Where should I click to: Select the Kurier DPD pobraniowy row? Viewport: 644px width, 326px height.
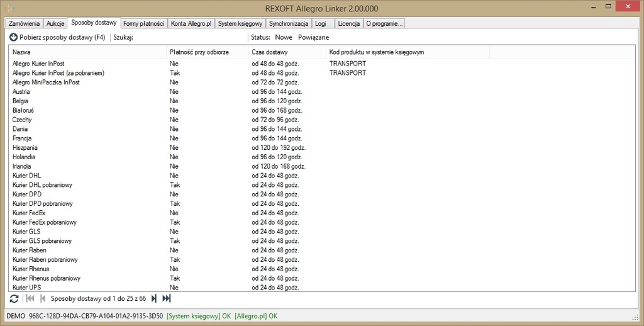pos(322,203)
